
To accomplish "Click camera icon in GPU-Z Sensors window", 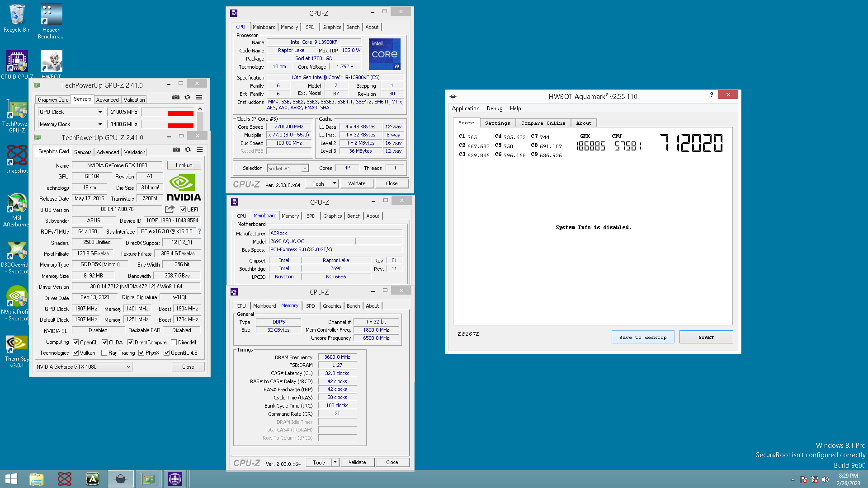I will 176,97.
